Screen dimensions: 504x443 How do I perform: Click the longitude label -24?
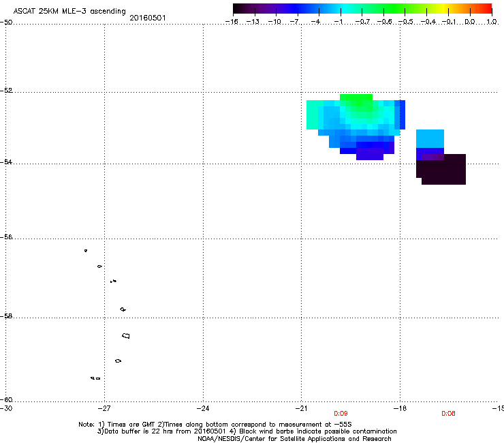(x=203, y=408)
